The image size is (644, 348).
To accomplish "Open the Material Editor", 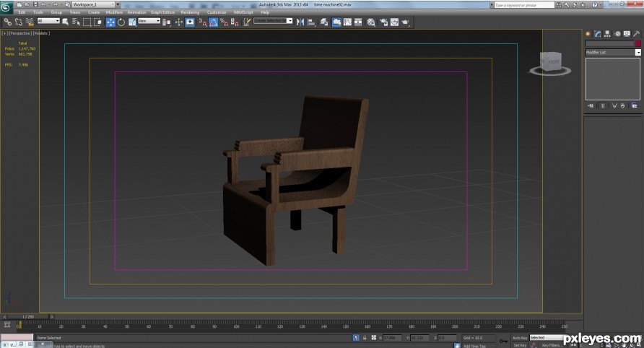I will tap(371, 22).
